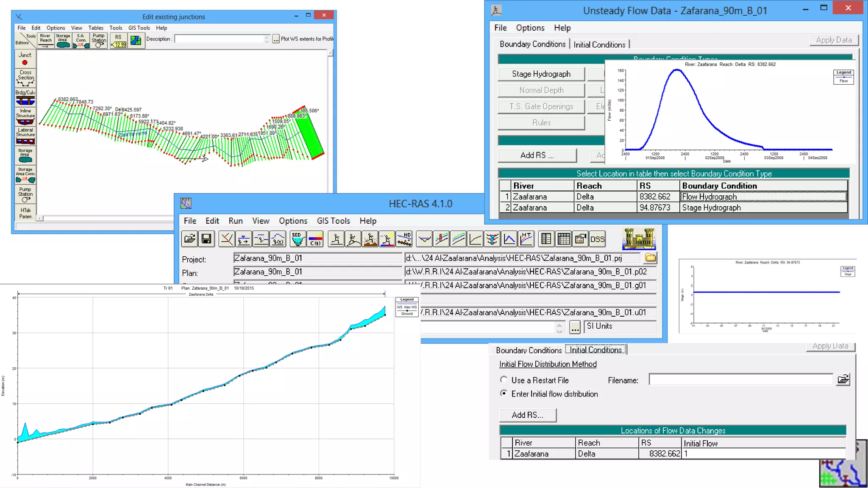The image size is (868, 488).
Task: Open unsteady flow data editor icon
Action: [x=278, y=239]
